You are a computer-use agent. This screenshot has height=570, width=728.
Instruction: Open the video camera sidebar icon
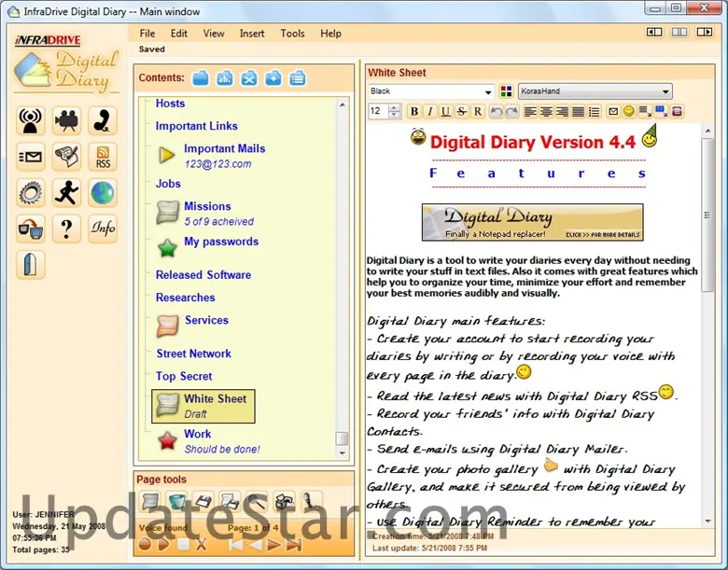tap(66, 120)
